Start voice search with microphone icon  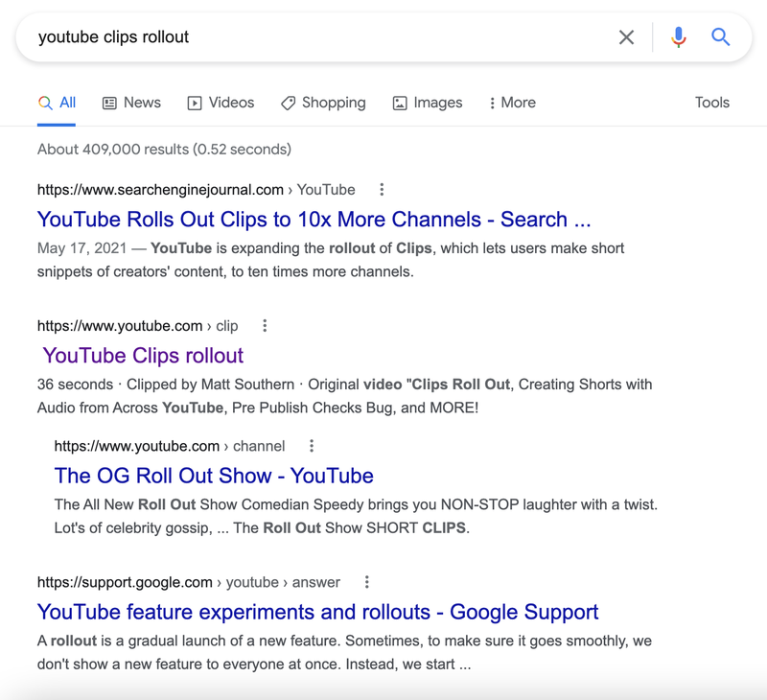pos(679,37)
